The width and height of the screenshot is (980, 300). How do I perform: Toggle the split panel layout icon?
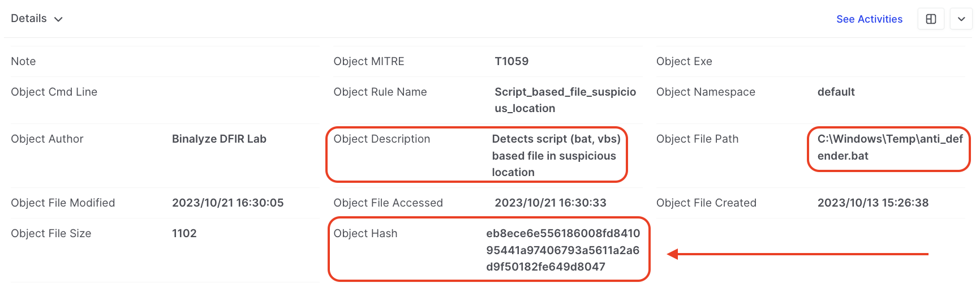(x=931, y=19)
